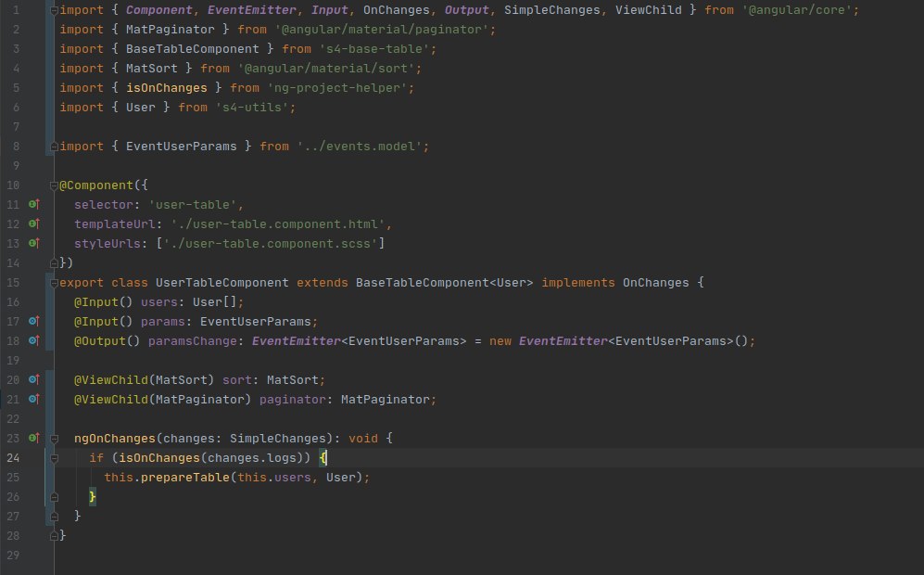The width and height of the screenshot is (924, 575).
Task: Click the prepareTable method call
Action: [x=185, y=477]
